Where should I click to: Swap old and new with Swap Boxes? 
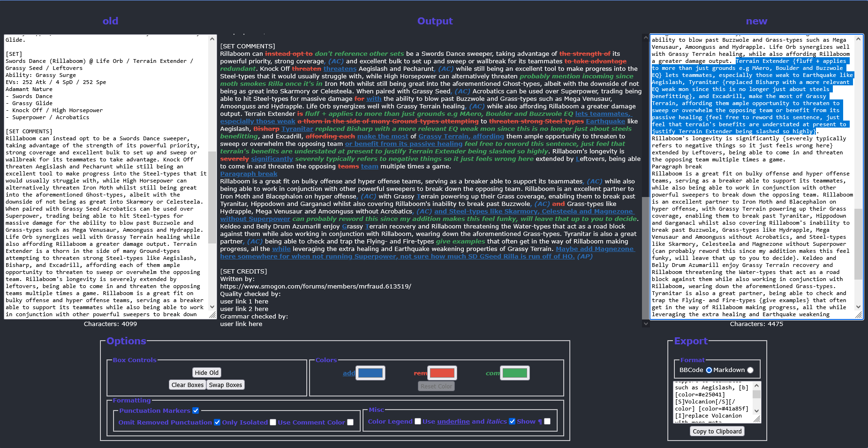click(226, 385)
